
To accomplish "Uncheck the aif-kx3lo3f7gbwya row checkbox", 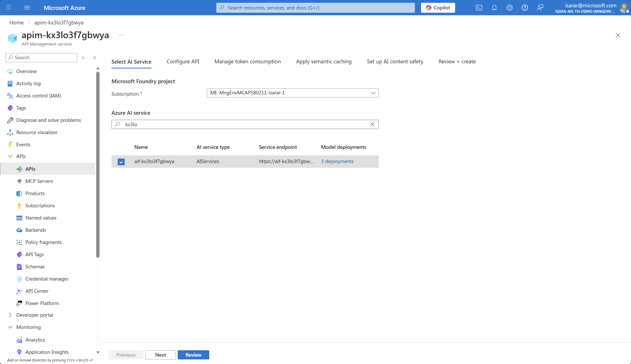I will (121, 162).
